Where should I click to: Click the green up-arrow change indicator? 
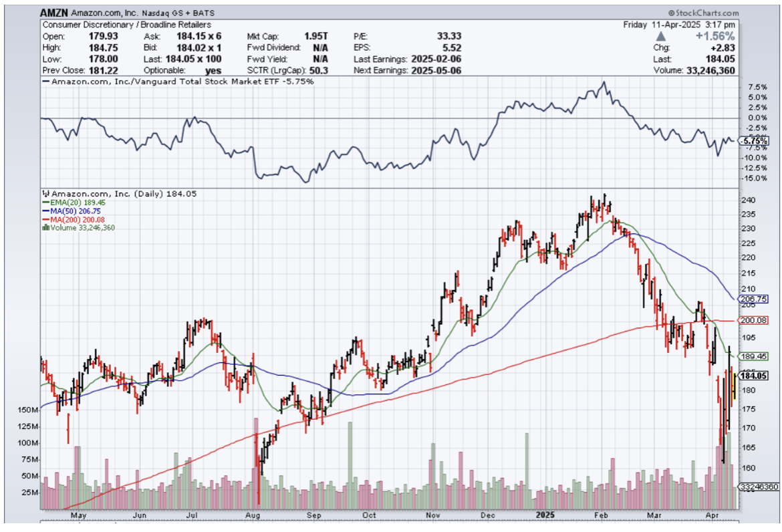click(x=660, y=36)
